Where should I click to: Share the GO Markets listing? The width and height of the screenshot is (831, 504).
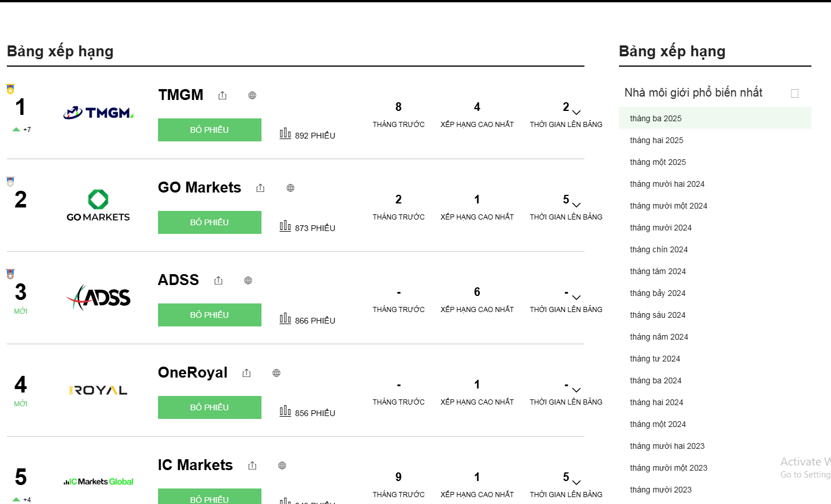[x=260, y=188]
